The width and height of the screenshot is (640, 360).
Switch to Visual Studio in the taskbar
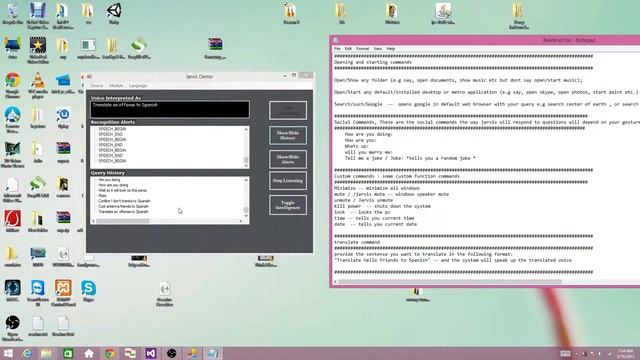151,353
